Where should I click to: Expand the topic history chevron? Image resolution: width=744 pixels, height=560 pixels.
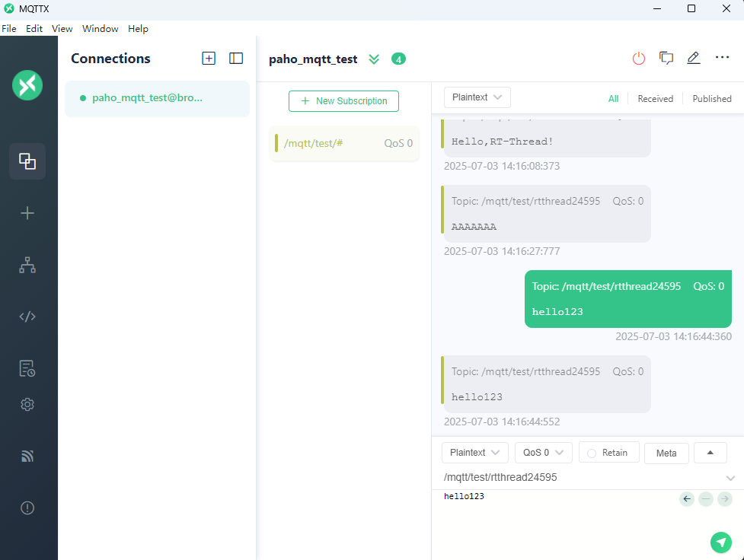point(730,479)
